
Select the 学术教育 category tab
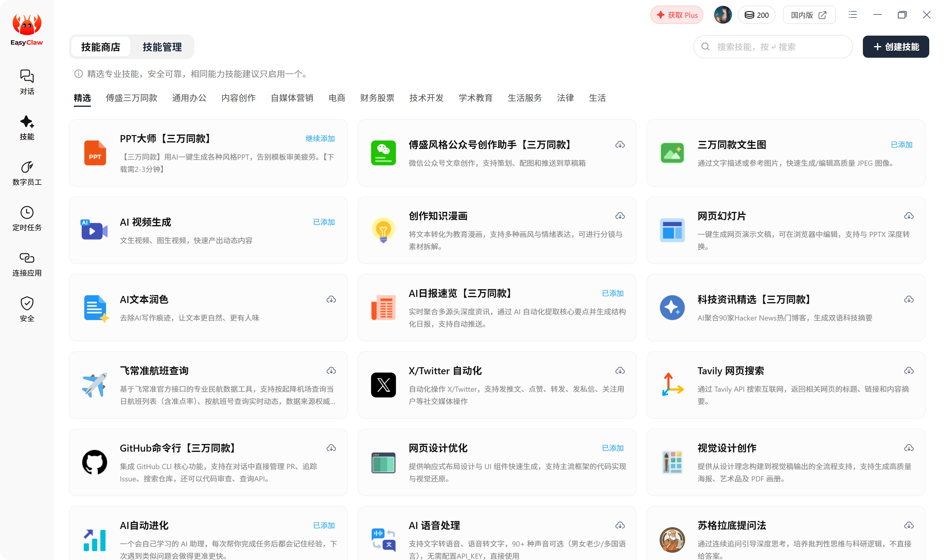coord(475,98)
